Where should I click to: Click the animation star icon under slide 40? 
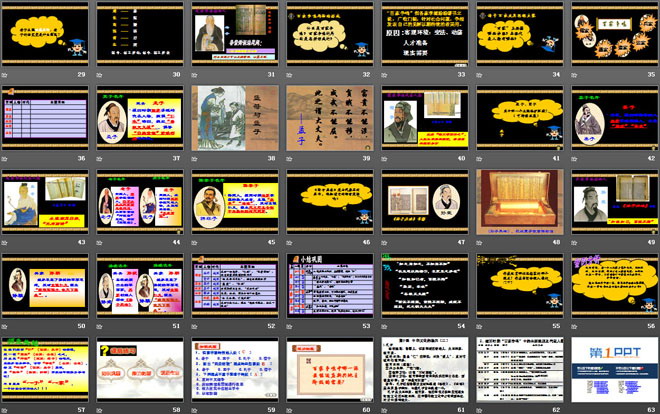tap(384, 159)
